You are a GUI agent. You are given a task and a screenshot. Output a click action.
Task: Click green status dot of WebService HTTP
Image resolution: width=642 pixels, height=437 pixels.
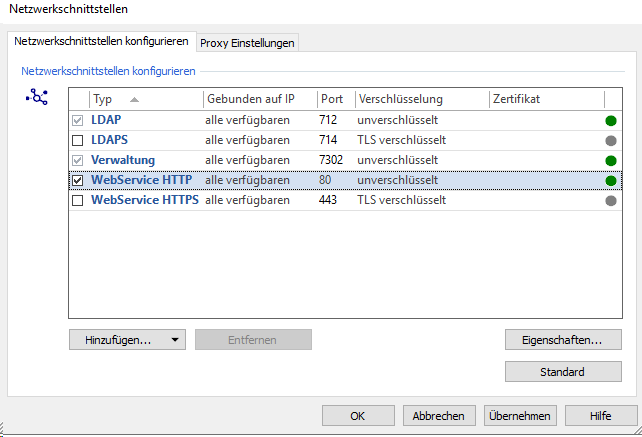tap(611, 180)
